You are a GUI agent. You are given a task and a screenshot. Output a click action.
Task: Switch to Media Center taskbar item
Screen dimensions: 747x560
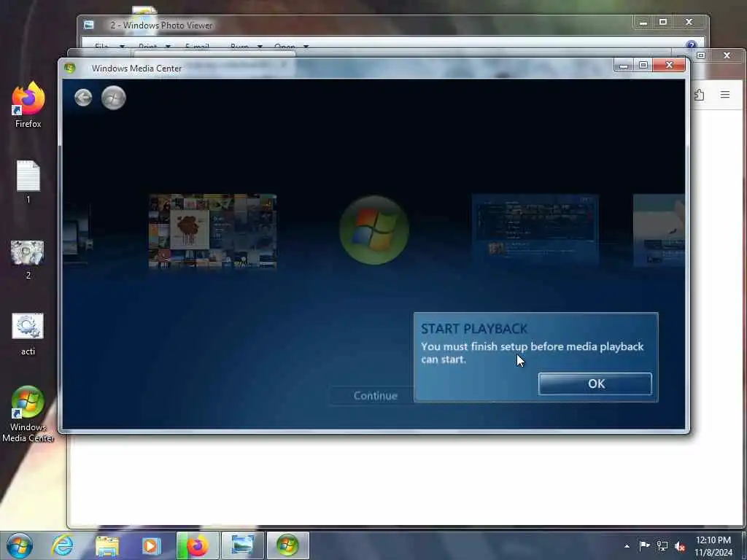coord(287,545)
